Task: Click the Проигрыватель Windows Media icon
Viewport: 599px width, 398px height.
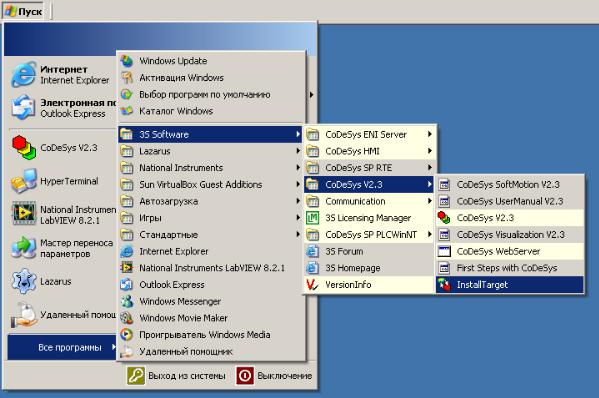Action: point(126,335)
